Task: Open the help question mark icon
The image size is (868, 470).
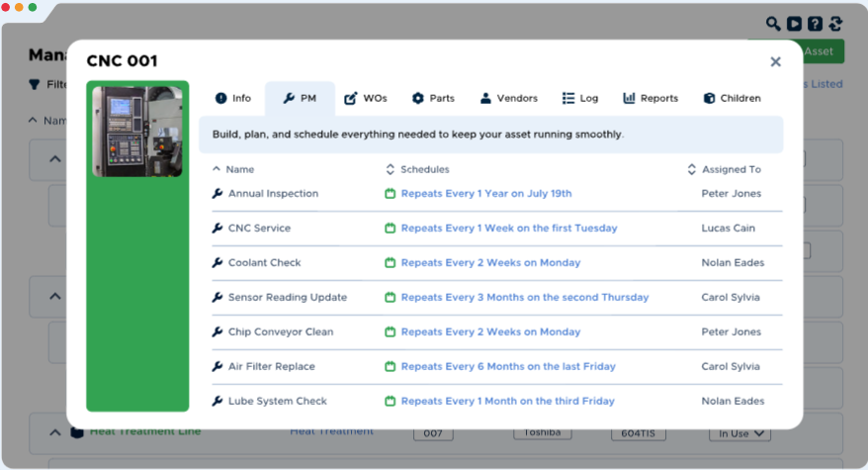Action: pyautogui.click(x=815, y=24)
